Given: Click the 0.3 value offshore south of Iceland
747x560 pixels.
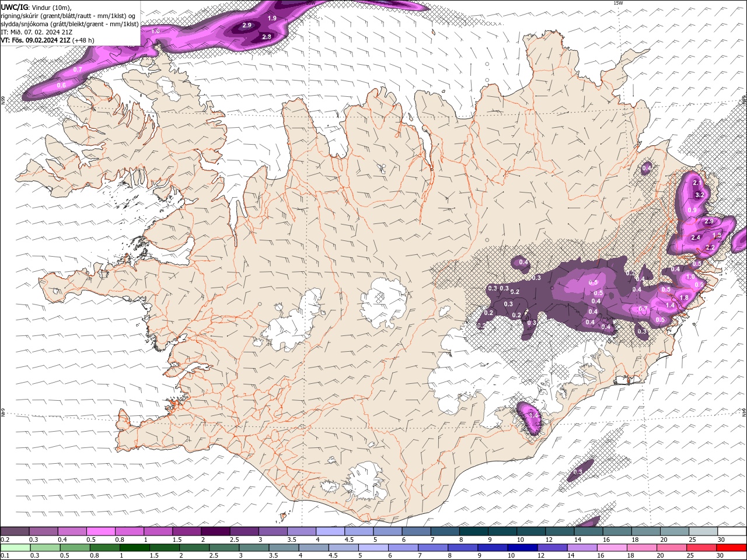Looking at the screenshot, I should point(578,471).
